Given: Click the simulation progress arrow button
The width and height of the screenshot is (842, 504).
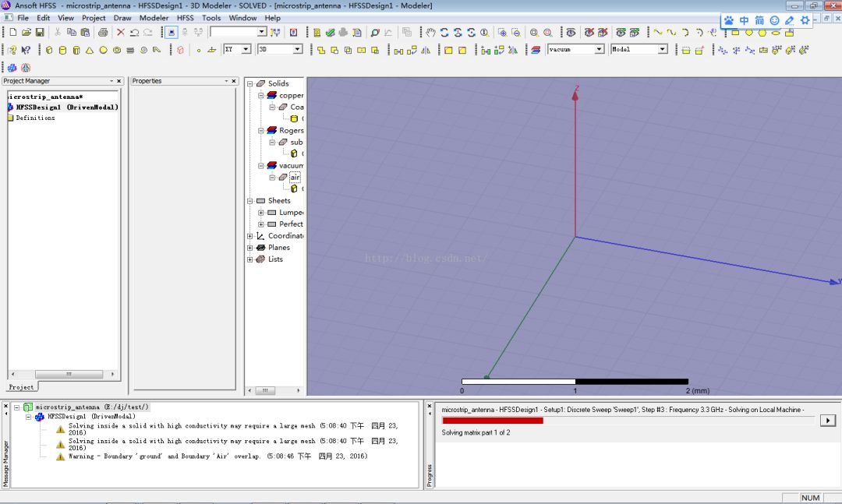Looking at the screenshot, I should coord(827,421).
